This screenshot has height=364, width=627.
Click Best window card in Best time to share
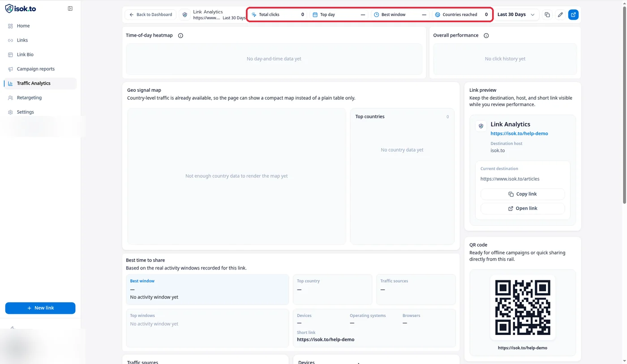(207, 289)
